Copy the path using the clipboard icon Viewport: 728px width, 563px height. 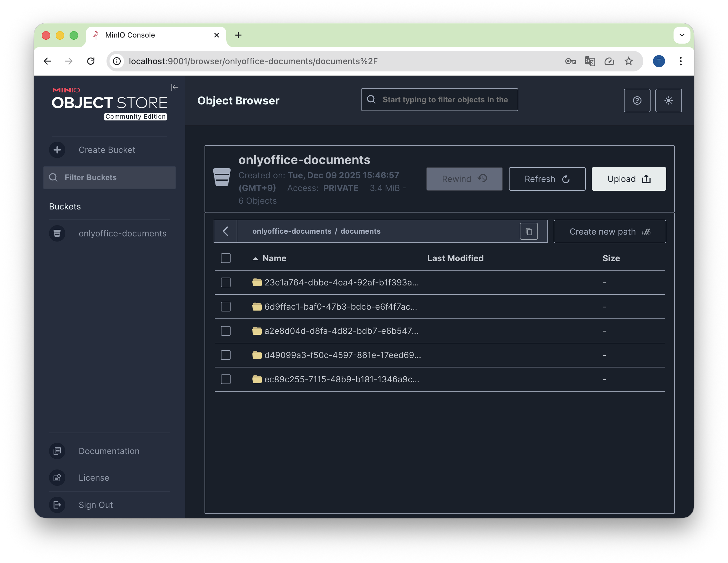click(529, 231)
